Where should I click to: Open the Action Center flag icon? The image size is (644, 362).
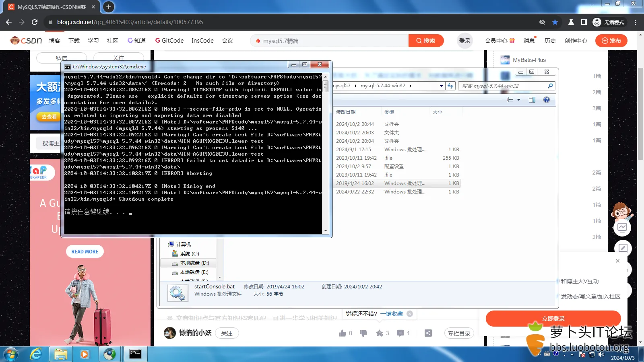(582, 354)
